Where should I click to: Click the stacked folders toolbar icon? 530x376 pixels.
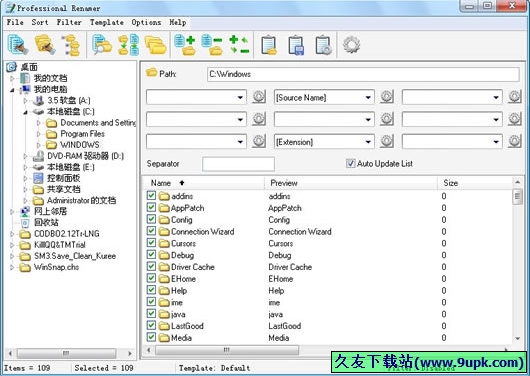point(155,45)
